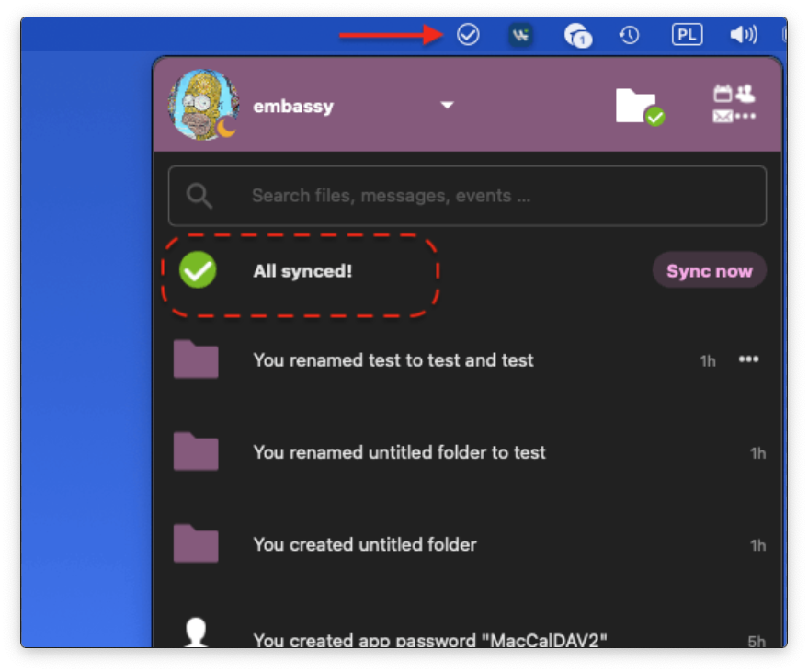Viewport: 808px width, 672px height.
Task: Open "You renamed test to test and test" activity
Action: (x=393, y=360)
